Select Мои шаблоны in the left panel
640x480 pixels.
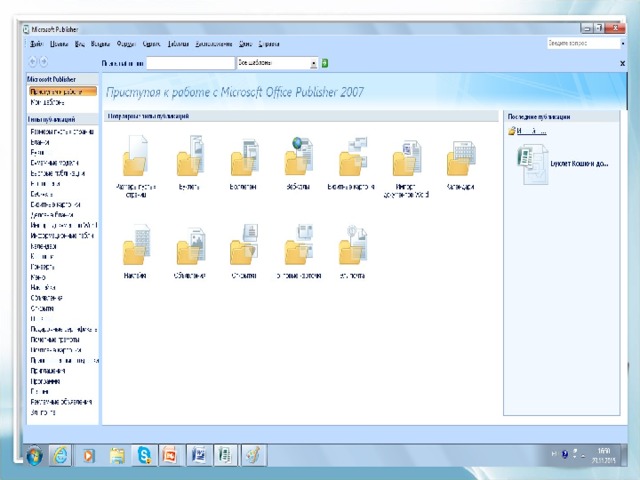coord(48,101)
